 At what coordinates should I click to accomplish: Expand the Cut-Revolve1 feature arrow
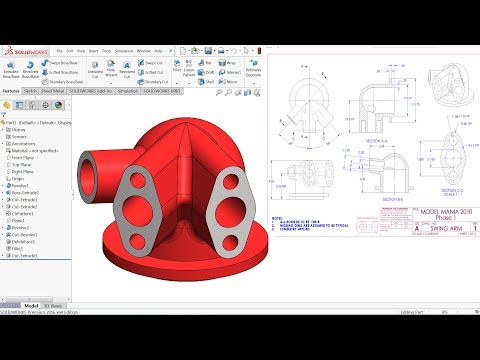coord(3,235)
